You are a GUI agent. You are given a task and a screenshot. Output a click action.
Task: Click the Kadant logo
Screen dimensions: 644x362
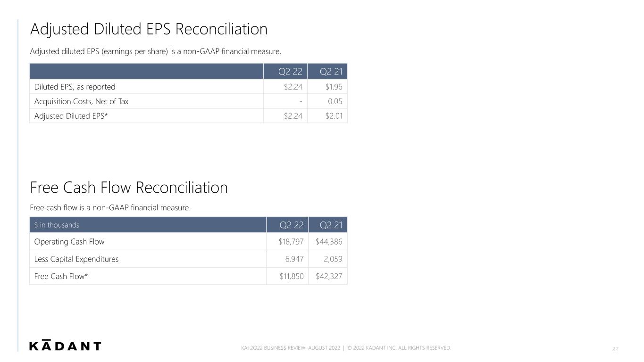pos(65,345)
